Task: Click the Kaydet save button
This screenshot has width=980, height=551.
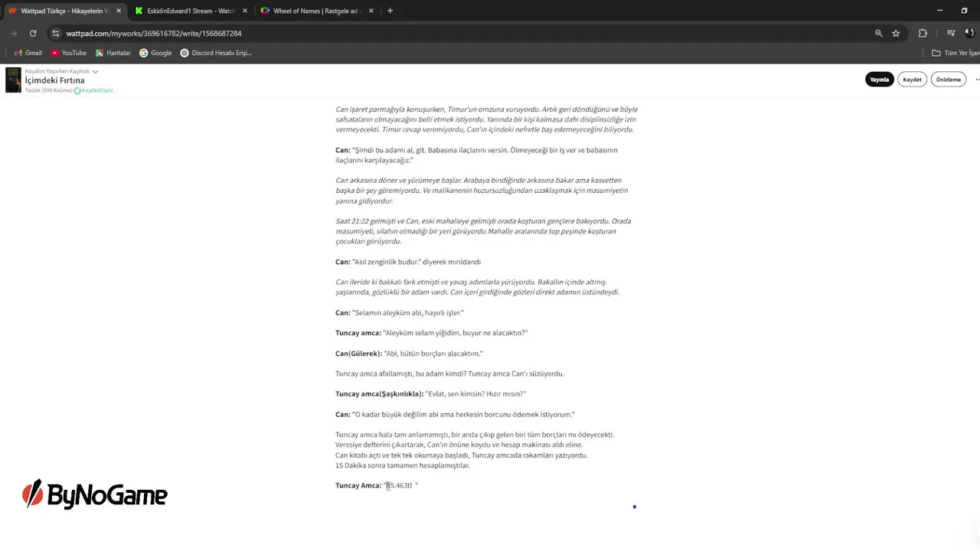Action: tap(912, 80)
